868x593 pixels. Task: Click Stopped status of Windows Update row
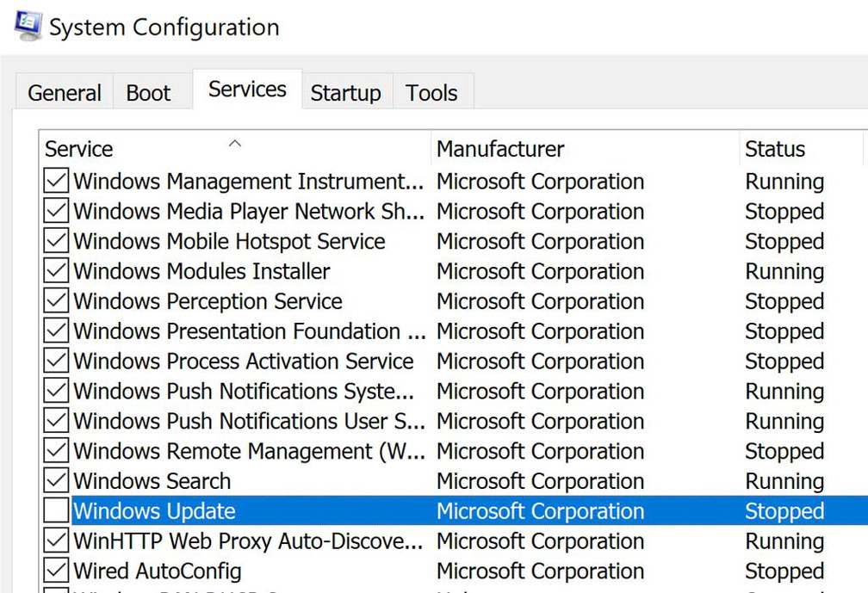784,510
